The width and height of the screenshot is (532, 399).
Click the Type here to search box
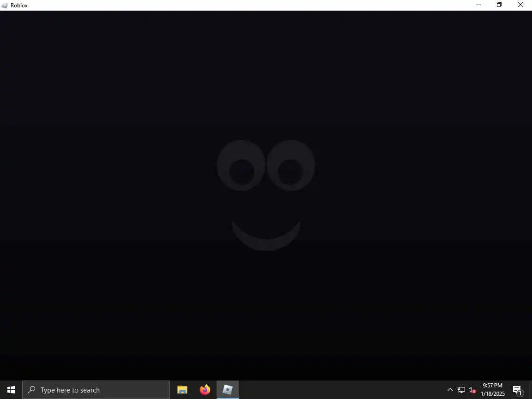96,390
